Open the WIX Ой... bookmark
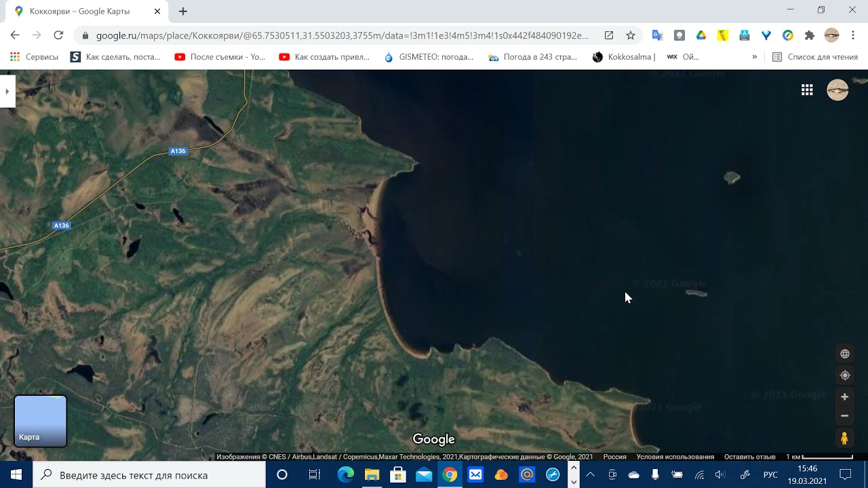The height and width of the screenshot is (488, 868). tap(683, 57)
